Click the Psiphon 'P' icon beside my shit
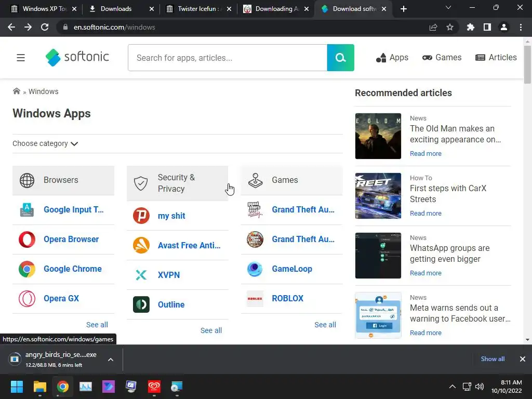The width and height of the screenshot is (532, 399). click(x=141, y=216)
